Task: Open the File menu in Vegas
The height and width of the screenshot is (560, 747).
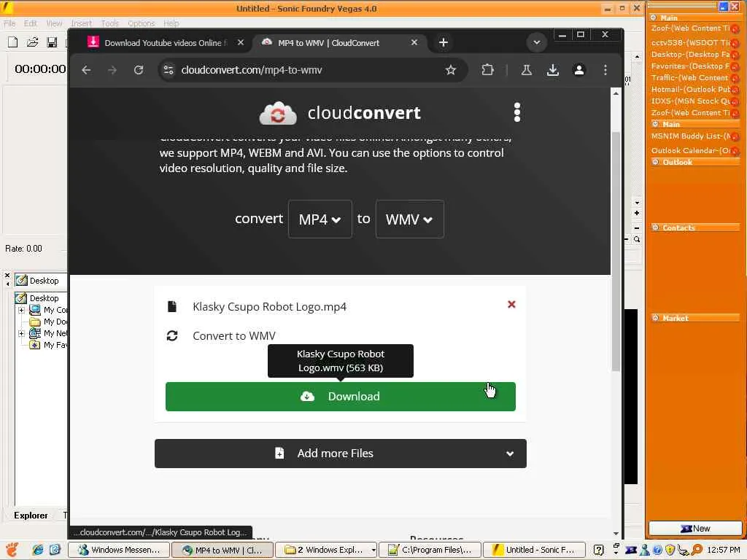Action: click(x=9, y=23)
